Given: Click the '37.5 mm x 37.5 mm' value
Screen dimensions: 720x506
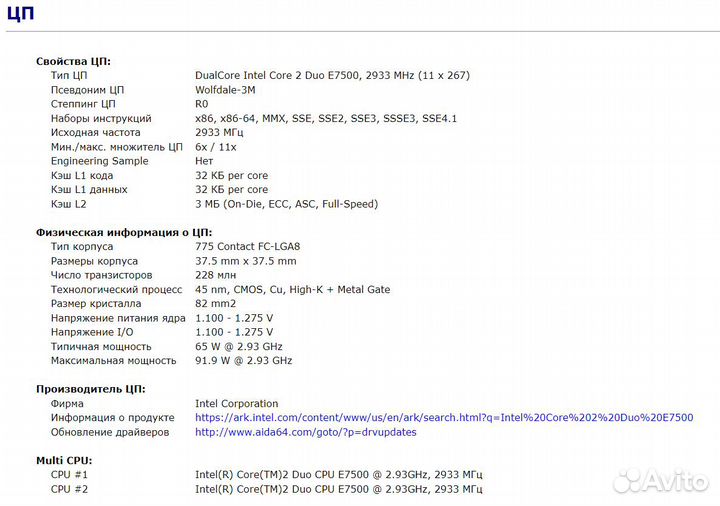Looking at the screenshot, I should 246,261.
